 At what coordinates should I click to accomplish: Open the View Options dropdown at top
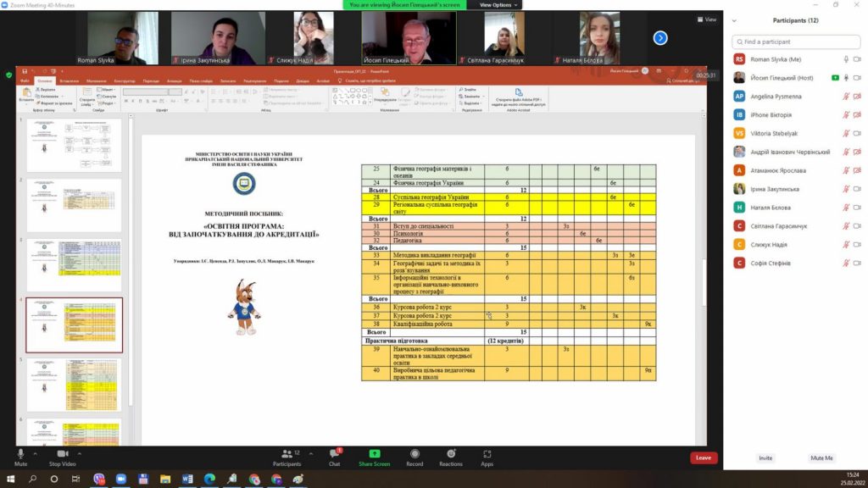point(496,5)
